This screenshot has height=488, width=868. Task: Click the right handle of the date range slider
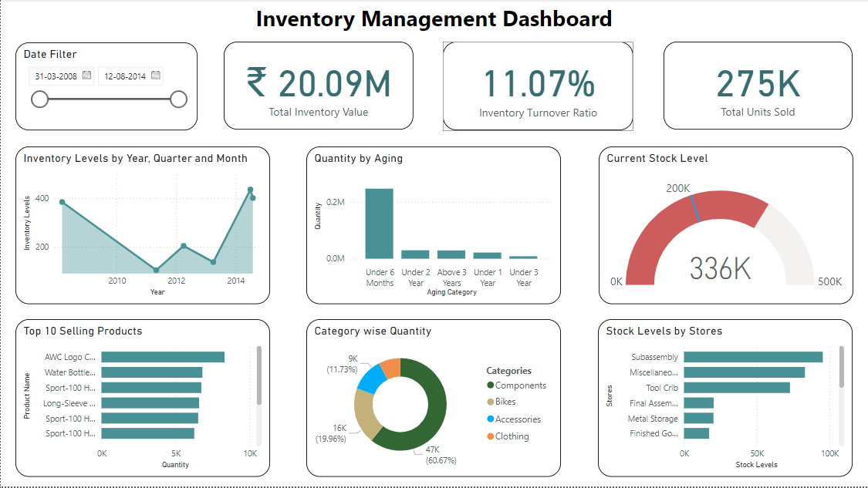point(179,99)
